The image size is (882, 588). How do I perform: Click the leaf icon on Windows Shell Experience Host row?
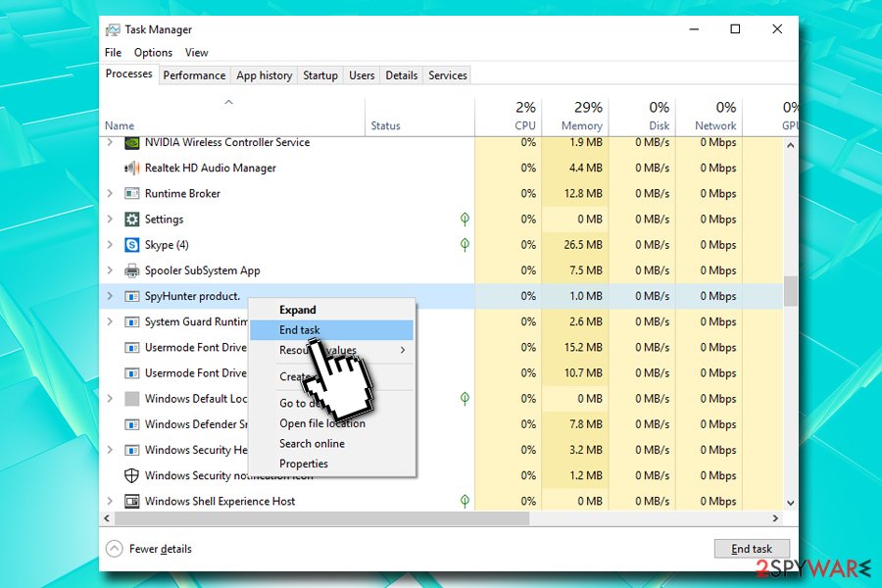[x=465, y=502]
